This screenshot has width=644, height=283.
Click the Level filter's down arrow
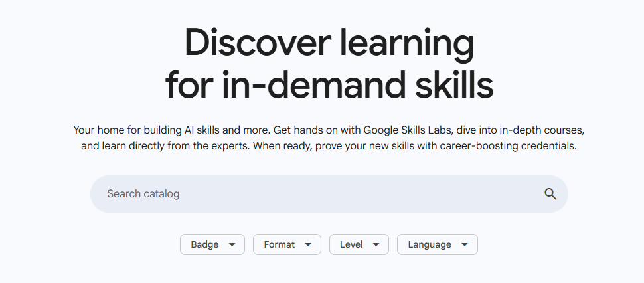click(376, 245)
